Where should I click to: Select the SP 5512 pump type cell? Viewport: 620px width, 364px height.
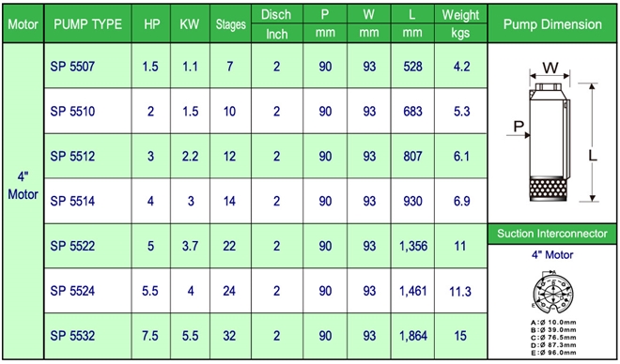pyautogui.click(x=87, y=156)
